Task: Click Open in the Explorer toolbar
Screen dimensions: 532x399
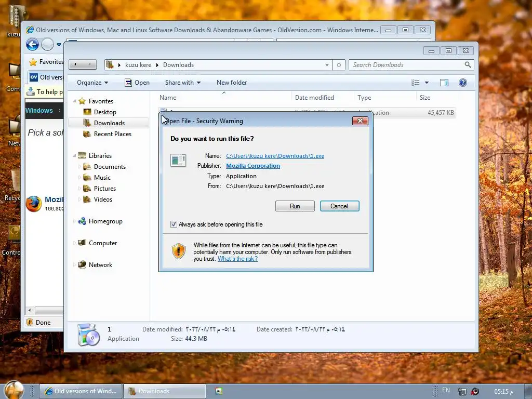Action: pyautogui.click(x=137, y=83)
